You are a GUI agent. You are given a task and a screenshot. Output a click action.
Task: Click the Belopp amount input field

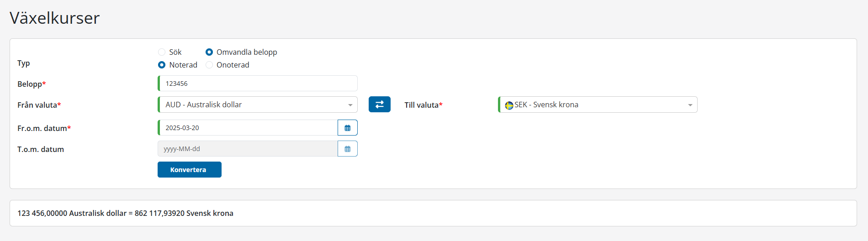tap(258, 84)
